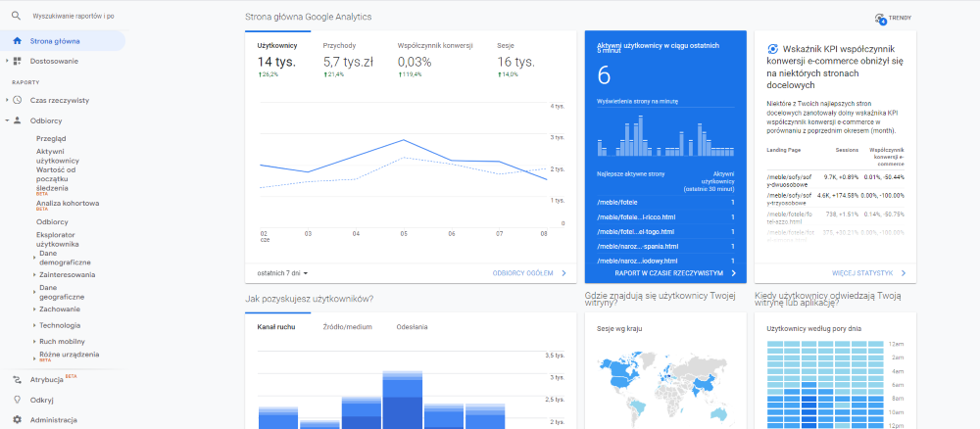Screen dimensions: 980x429
Task: Open Aktywni użytkownicy report
Action: tap(58, 156)
